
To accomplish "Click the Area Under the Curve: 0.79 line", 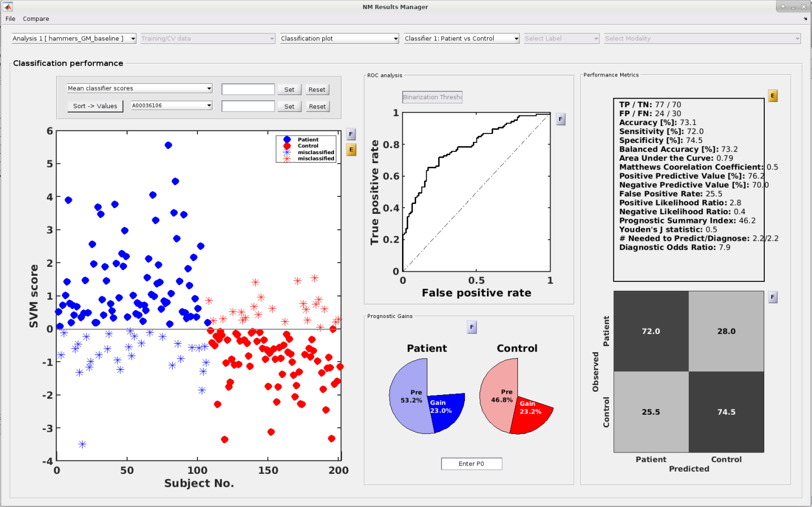I will click(x=676, y=158).
